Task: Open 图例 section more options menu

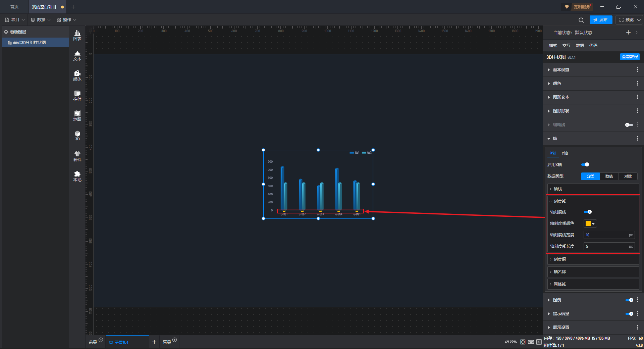Action: (x=637, y=300)
